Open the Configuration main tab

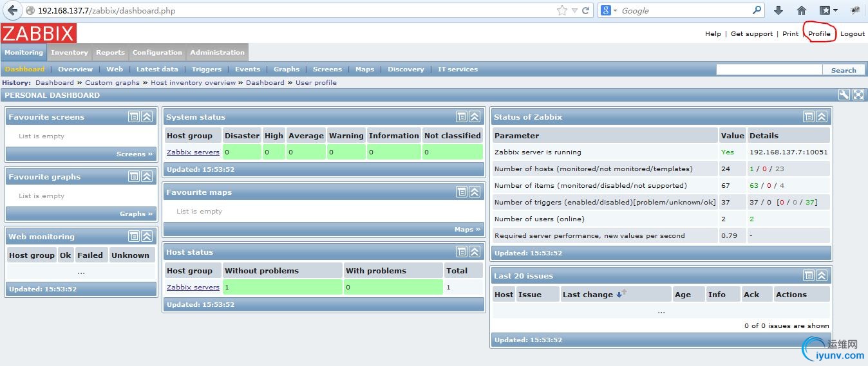click(157, 53)
